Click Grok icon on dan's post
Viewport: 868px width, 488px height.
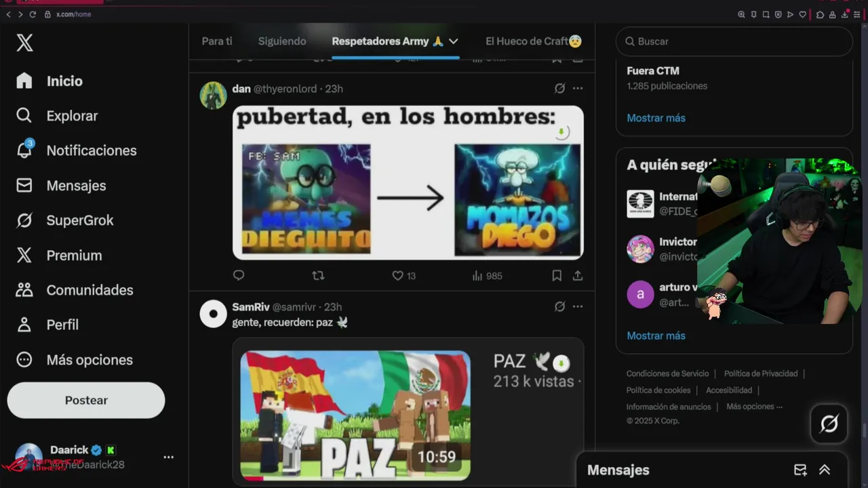[x=559, y=88]
